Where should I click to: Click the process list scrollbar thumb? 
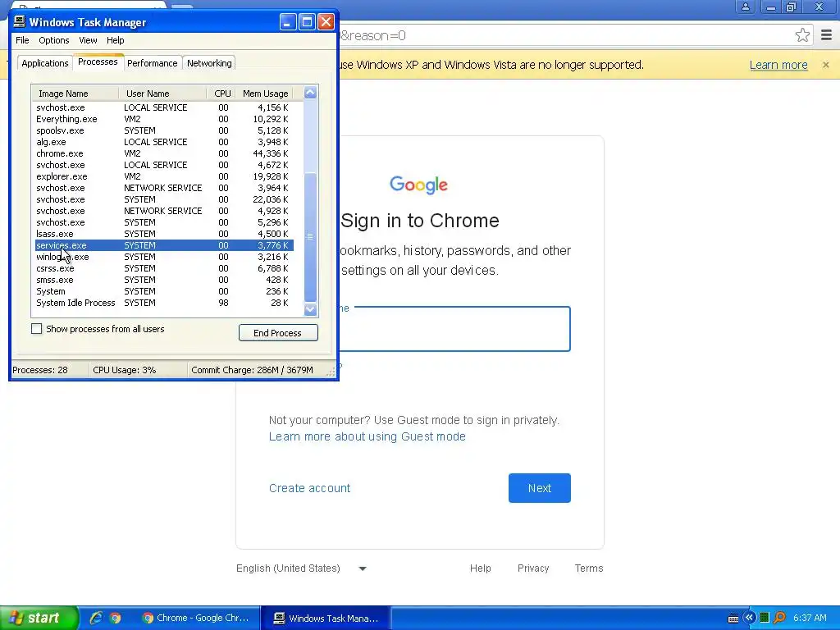tap(310, 237)
